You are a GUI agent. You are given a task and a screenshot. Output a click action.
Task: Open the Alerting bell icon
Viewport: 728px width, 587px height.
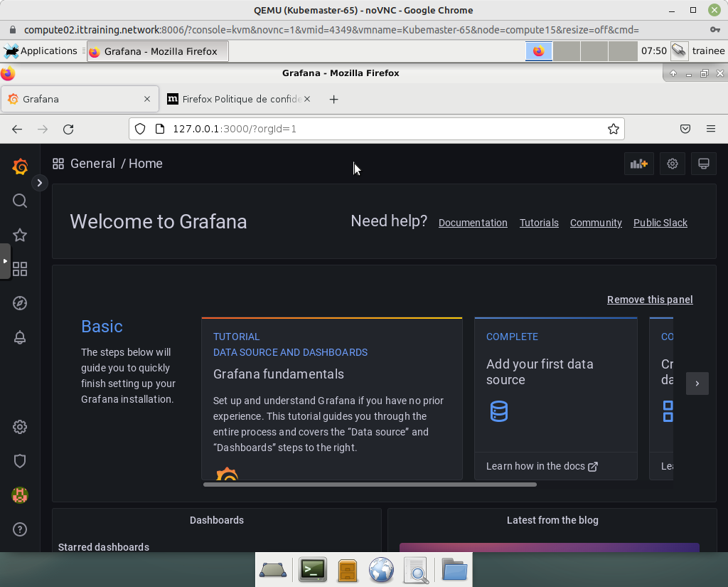[20, 338]
